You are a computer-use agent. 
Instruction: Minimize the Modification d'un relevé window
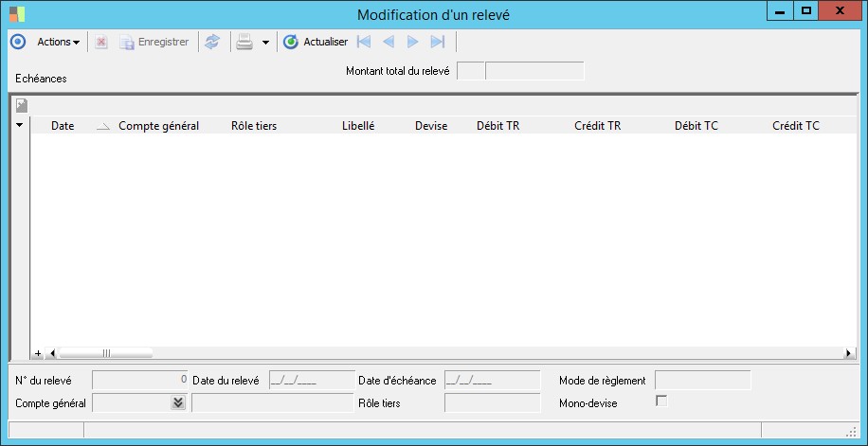[781, 11]
